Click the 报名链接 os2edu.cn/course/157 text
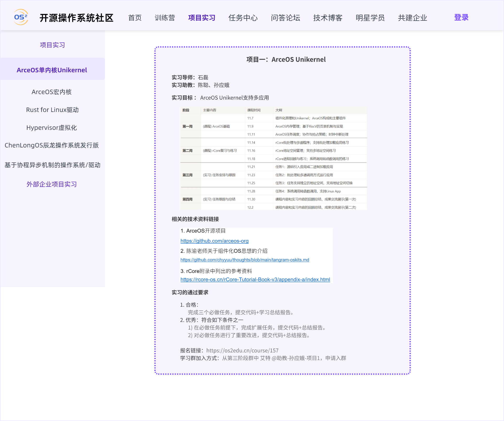This screenshot has height=421, width=504. point(229,350)
